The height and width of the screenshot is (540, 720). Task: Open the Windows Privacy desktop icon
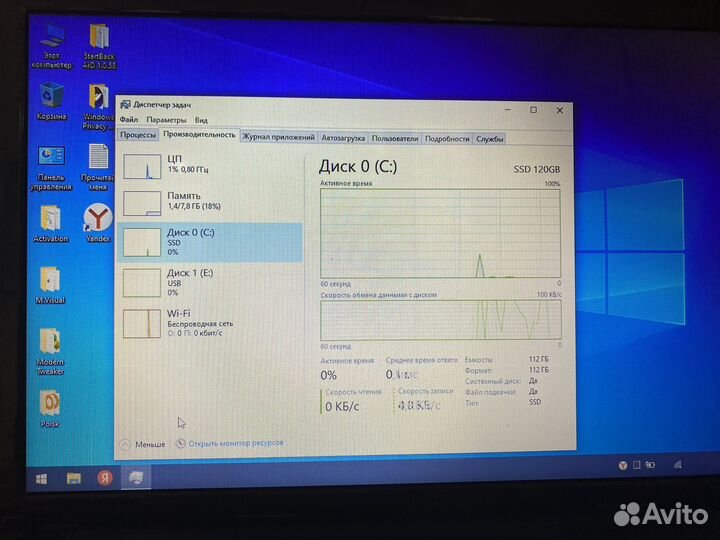click(x=98, y=107)
